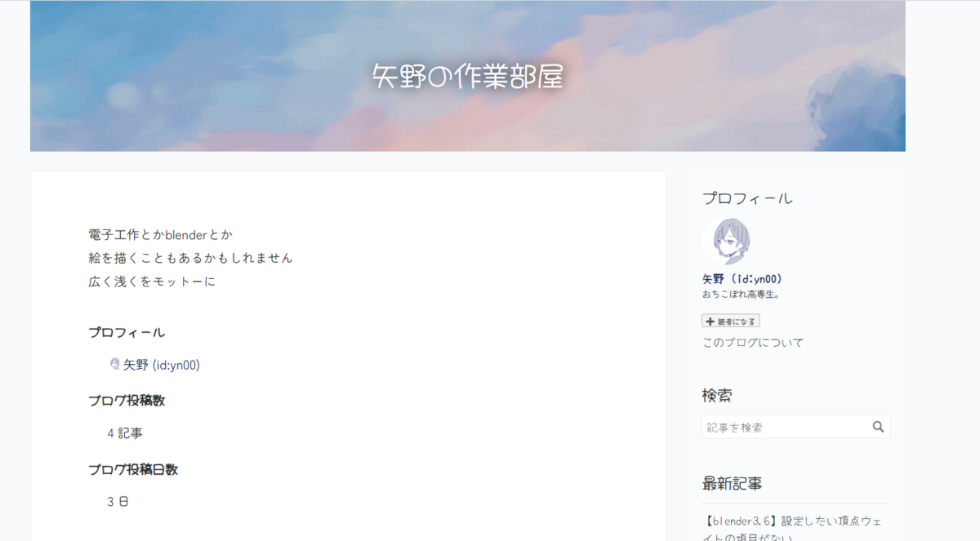The image size is (980, 541).
Task: Click the ブログ投稿日数 heading
Action: (x=133, y=469)
